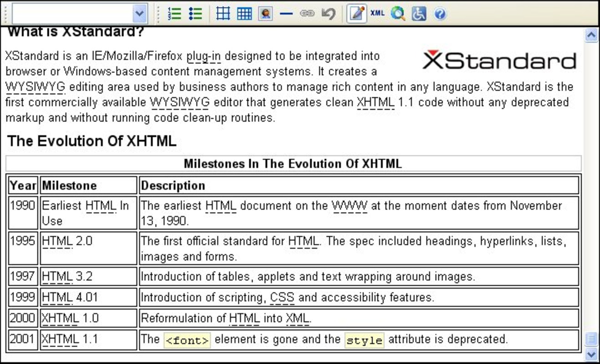Screen dimensions: 600x364
Task: Insert a bulleted list
Action: (195, 14)
